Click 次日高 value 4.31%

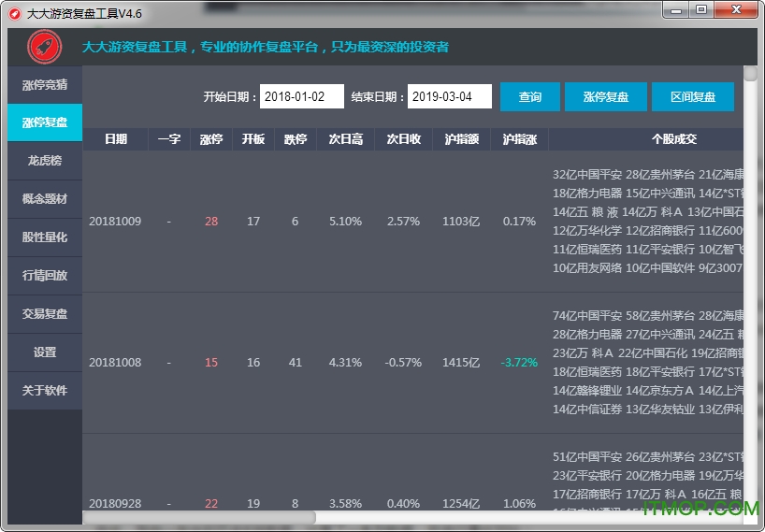click(345, 363)
